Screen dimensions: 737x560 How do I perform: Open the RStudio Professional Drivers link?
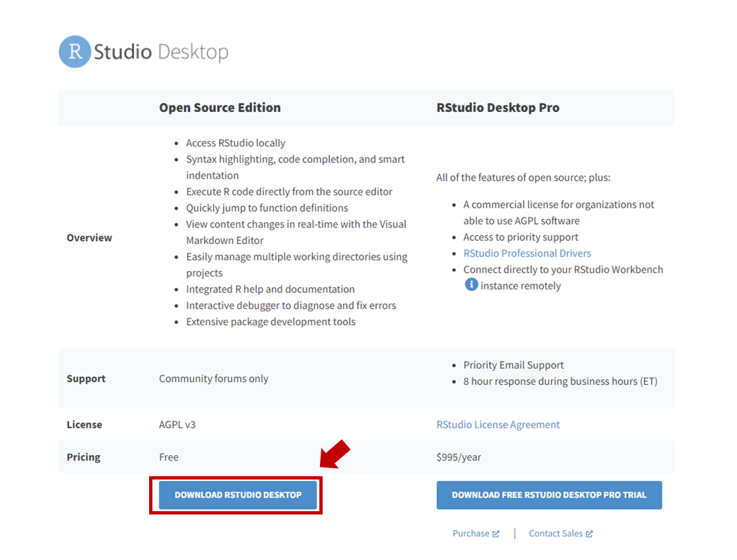(527, 253)
